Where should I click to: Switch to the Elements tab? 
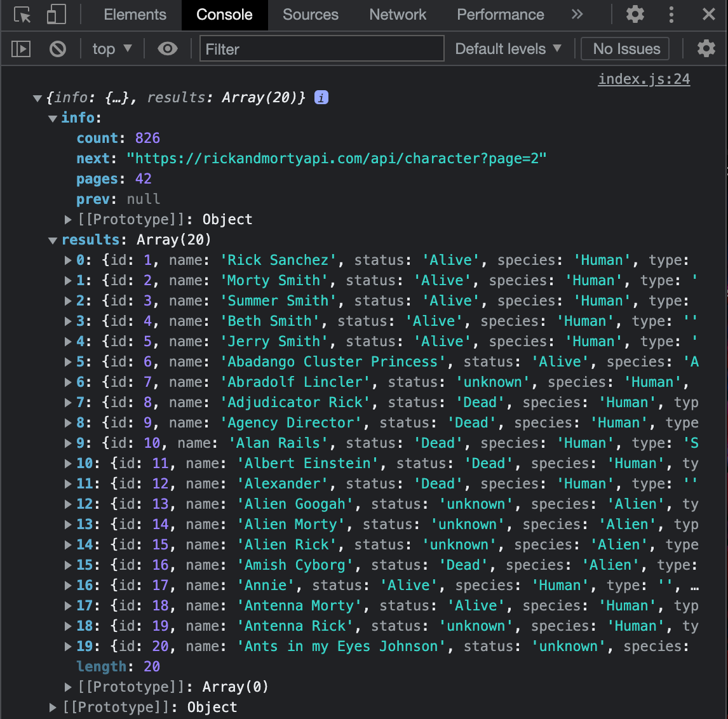coord(135,15)
